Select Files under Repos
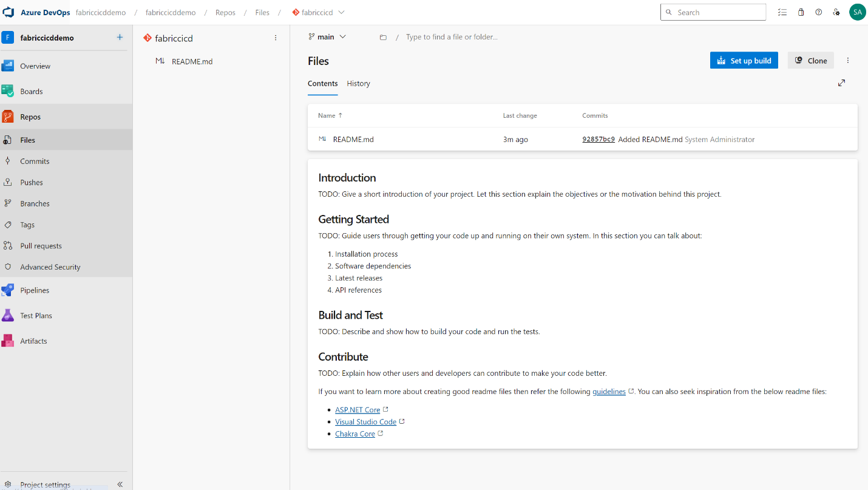Viewport: 868px width, 490px height. pyautogui.click(x=66, y=140)
